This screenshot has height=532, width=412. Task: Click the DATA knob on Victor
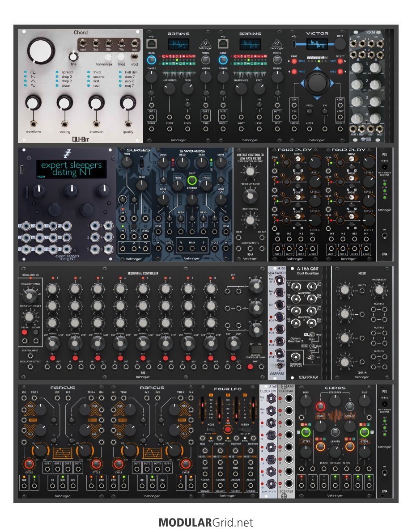340,44
